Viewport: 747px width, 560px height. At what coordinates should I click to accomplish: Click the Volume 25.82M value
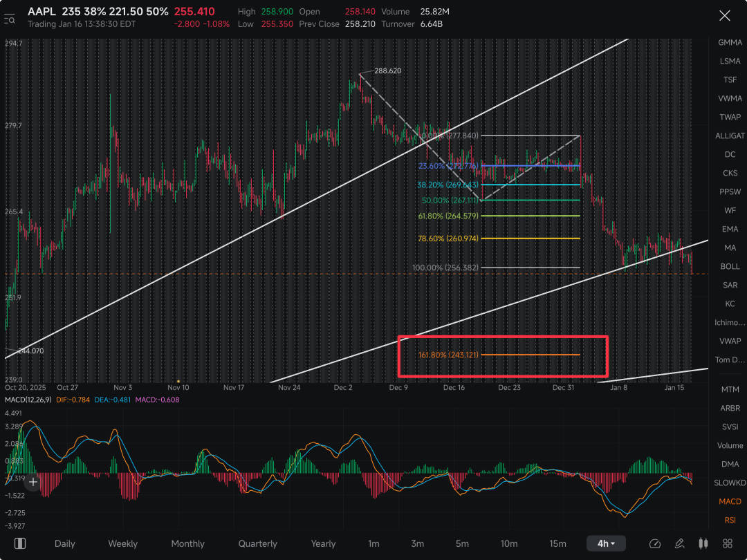click(x=434, y=12)
